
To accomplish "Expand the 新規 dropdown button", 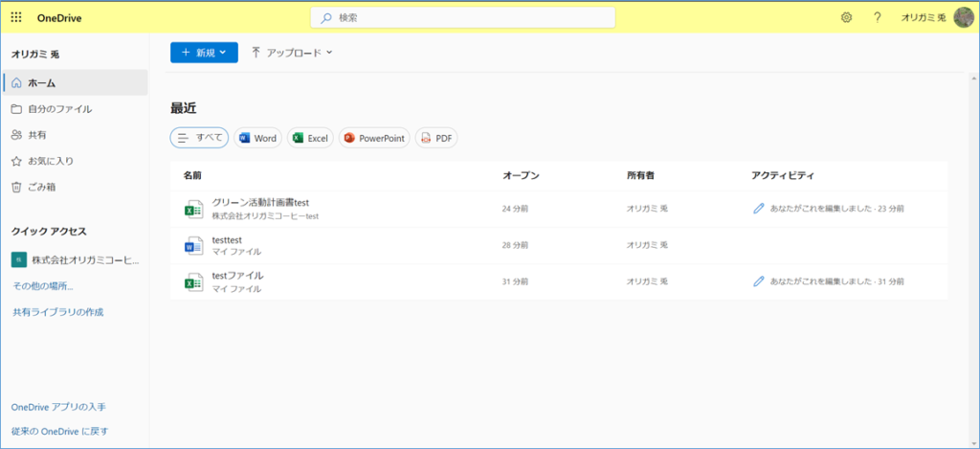I will coord(204,53).
